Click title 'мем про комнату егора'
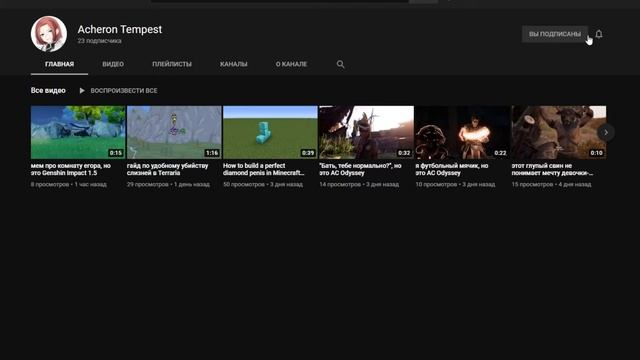Viewport: 640px width, 360px height. pyautogui.click(x=71, y=169)
